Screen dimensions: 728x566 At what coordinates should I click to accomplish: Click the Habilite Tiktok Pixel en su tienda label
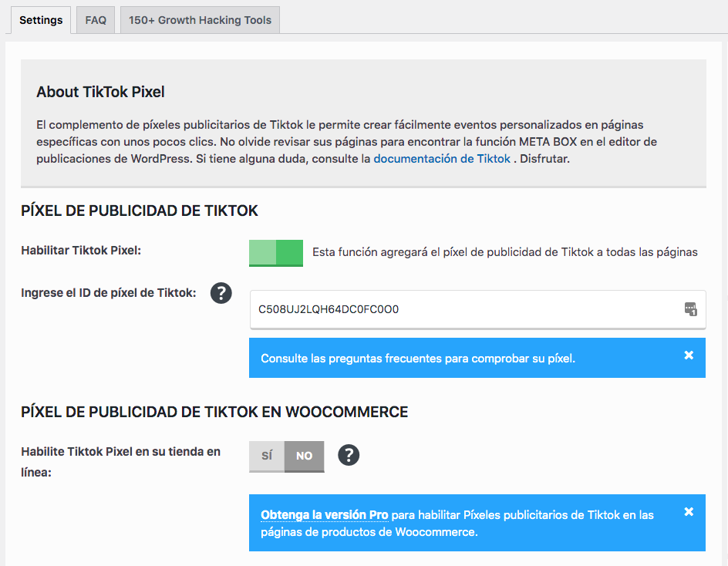(121, 462)
